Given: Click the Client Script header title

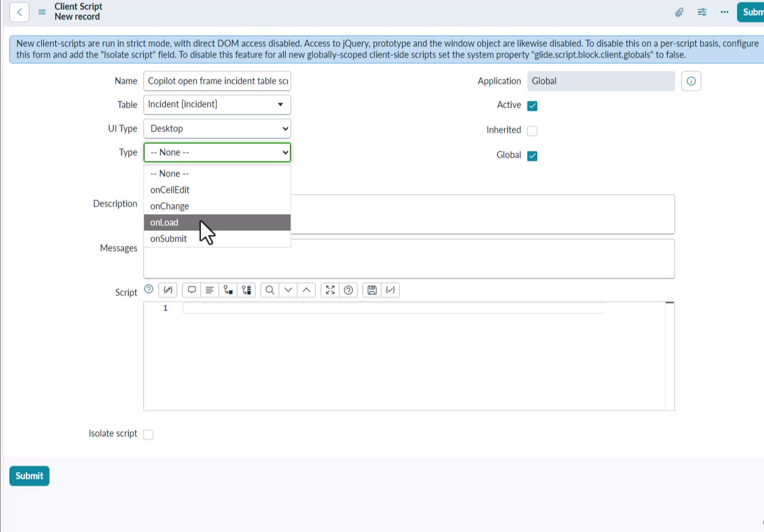Looking at the screenshot, I should (78, 6).
